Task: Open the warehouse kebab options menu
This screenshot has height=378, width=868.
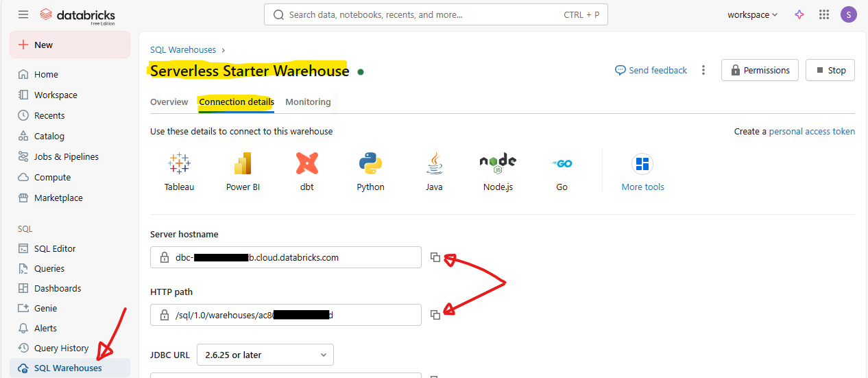Action: pos(703,70)
